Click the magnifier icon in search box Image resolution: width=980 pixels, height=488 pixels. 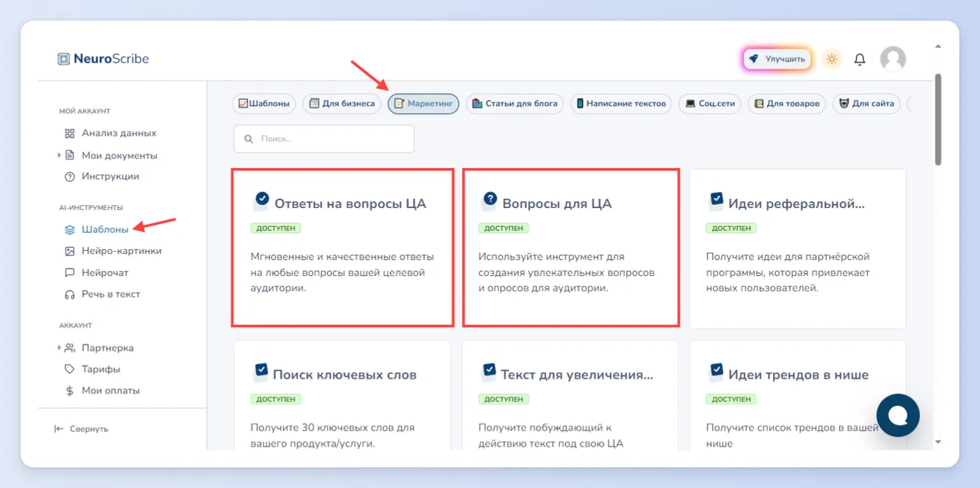click(248, 139)
